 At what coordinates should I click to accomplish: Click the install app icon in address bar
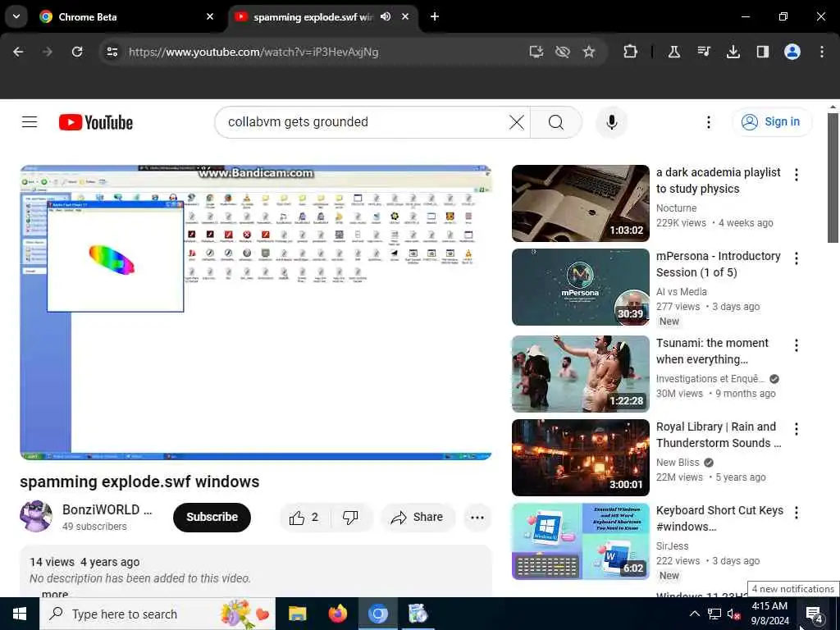point(536,52)
